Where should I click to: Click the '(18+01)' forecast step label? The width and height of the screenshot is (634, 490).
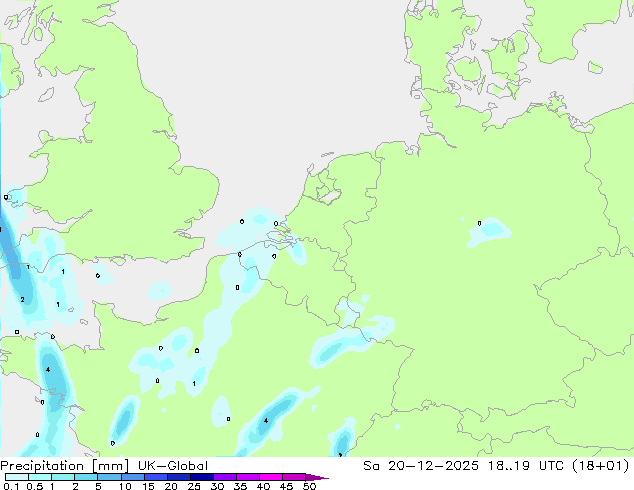click(x=601, y=466)
